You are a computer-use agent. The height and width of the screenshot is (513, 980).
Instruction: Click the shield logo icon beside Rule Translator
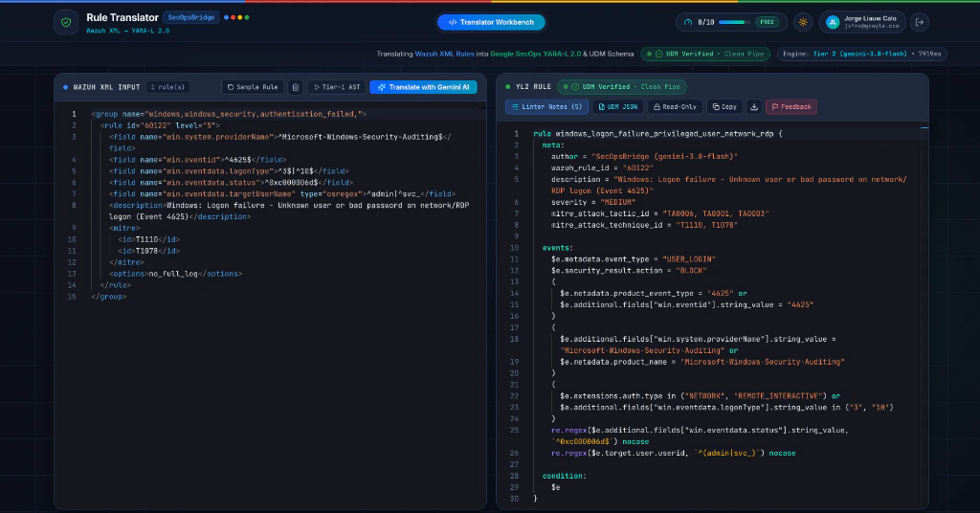click(x=66, y=23)
